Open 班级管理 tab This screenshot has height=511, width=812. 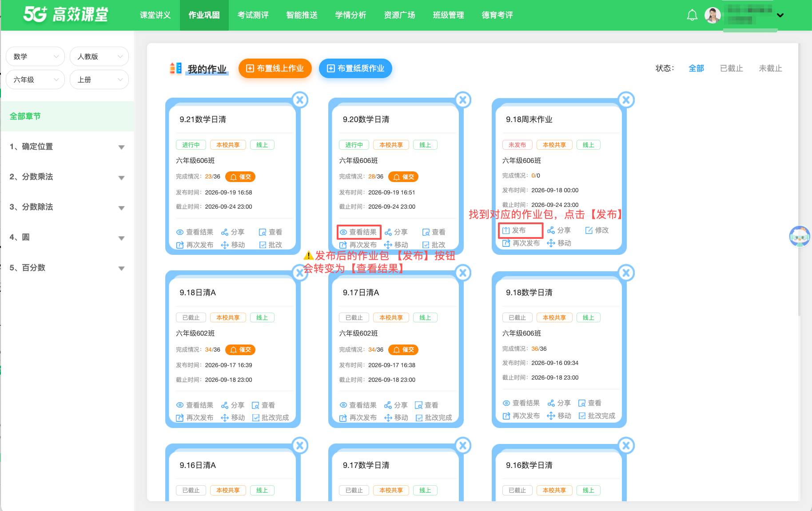click(449, 15)
